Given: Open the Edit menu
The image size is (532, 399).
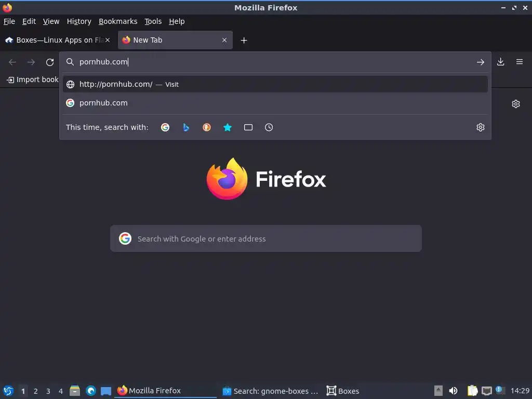Looking at the screenshot, I should pyautogui.click(x=29, y=21).
